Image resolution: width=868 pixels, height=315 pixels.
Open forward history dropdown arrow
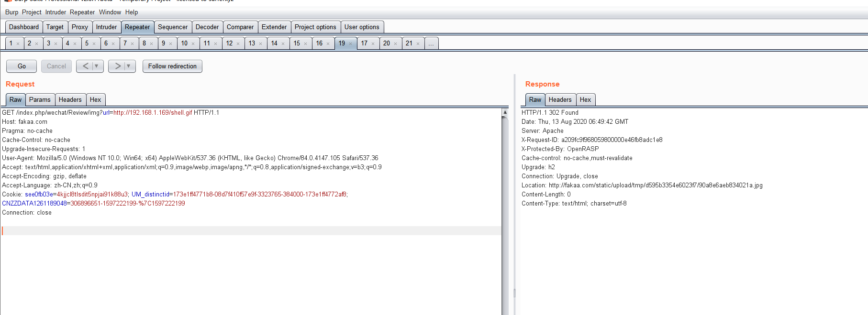129,66
